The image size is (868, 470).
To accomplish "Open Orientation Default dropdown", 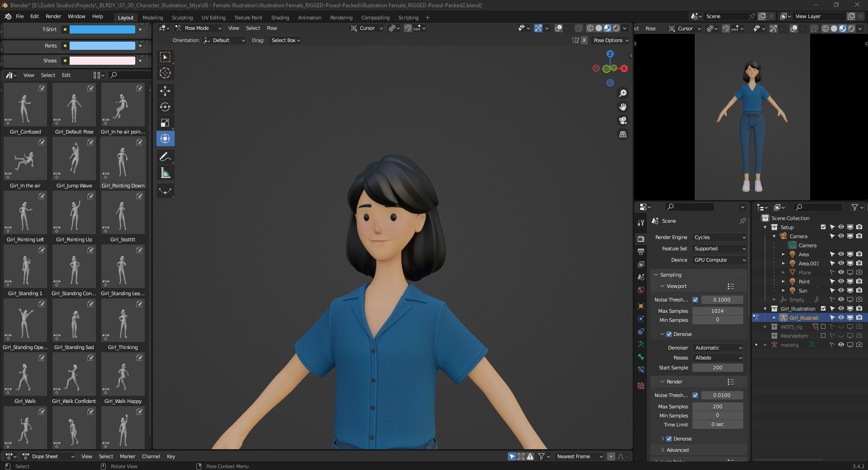I will (x=224, y=40).
